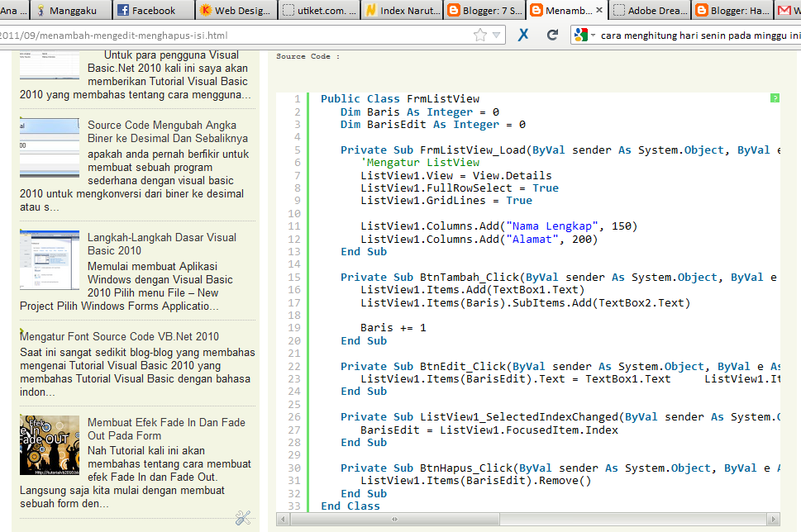Click the wrench tools icon below sidebar
This screenshot has height=532, width=801.
click(x=242, y=518)
